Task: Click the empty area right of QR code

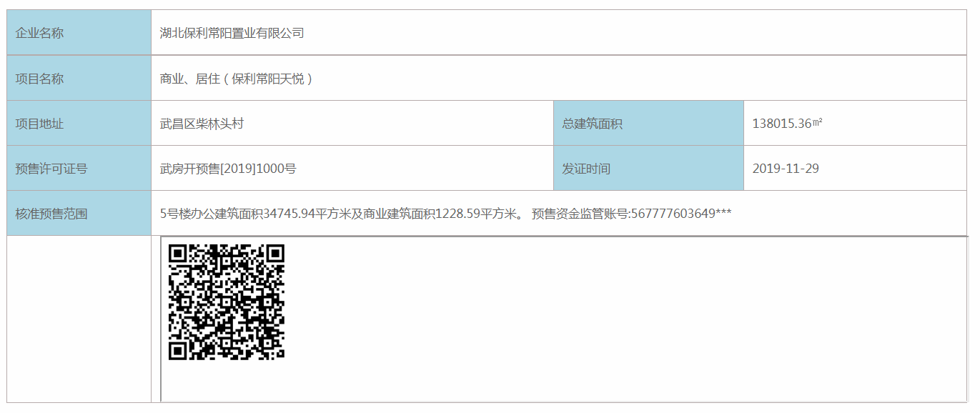Action: click(625, 318)
